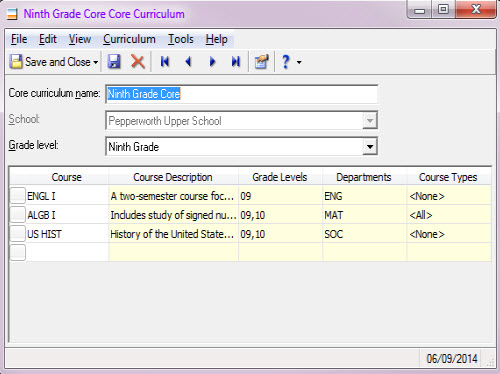Click the blue floppy disk Save icon

point(114,62)
